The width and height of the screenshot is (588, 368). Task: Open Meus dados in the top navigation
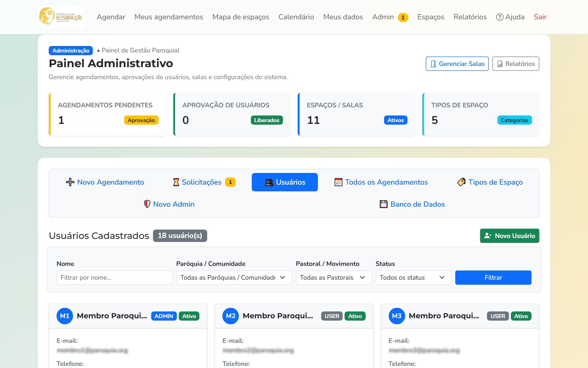click(x=343, y=17)
